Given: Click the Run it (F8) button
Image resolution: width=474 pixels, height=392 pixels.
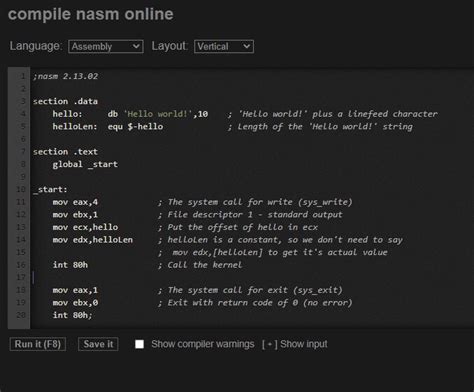Looking at the screenshot, I should tap(38, 344).
